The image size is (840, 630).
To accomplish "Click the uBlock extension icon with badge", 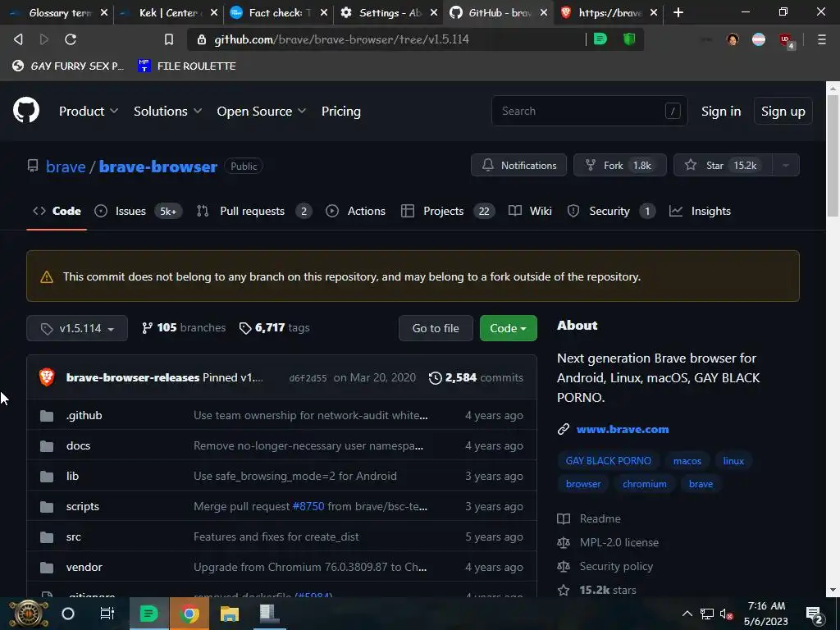I will [786, 40].
